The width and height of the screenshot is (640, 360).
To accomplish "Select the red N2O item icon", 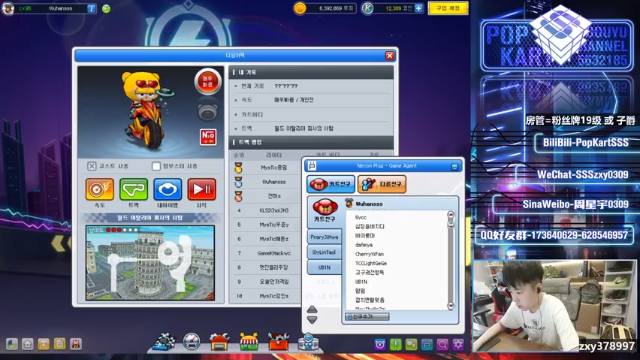I will pos(208,137).
